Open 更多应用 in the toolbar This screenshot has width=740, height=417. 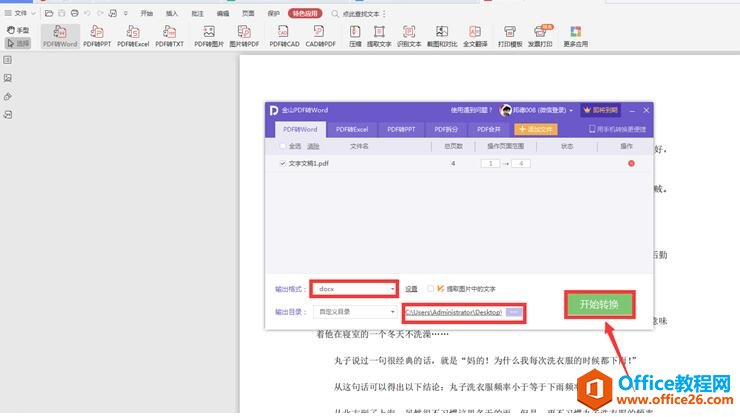coord(575,36)
